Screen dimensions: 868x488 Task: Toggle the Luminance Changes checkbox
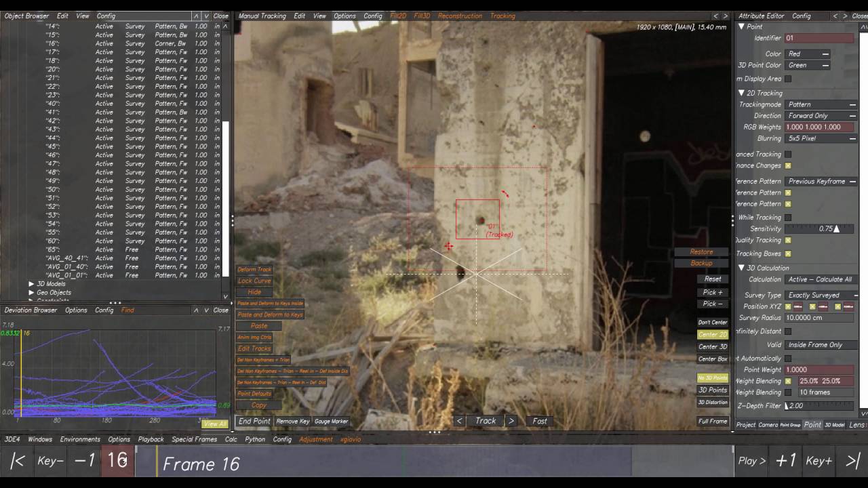click(x=788, y=165)
